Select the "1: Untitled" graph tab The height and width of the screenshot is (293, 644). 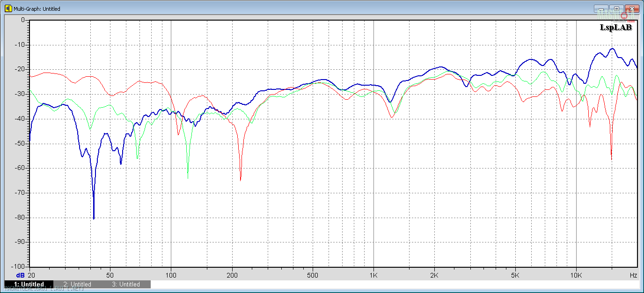point(29,284)
